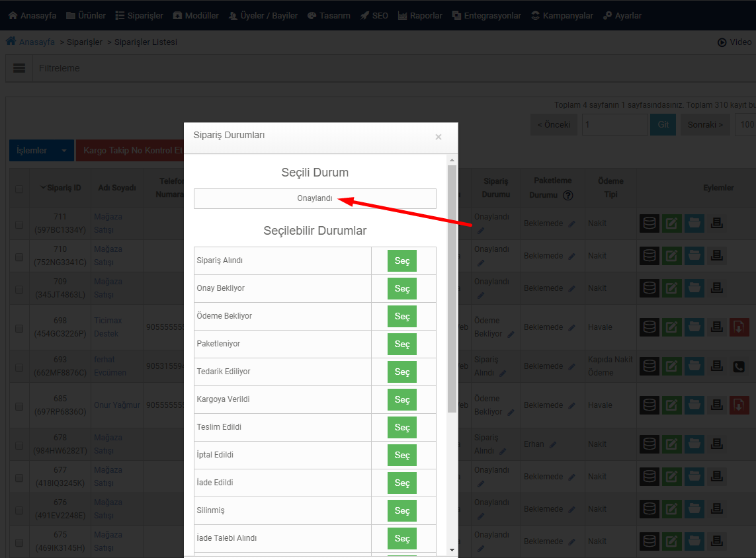Viewport: 756px width, 558px height.
Task: Select the Onay Bekliyor status
Action: click(x=402, y=289)
